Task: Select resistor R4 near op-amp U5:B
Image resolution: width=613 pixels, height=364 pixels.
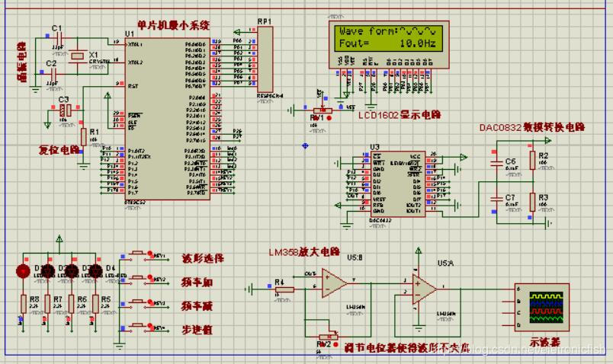Action: (284, 290)
